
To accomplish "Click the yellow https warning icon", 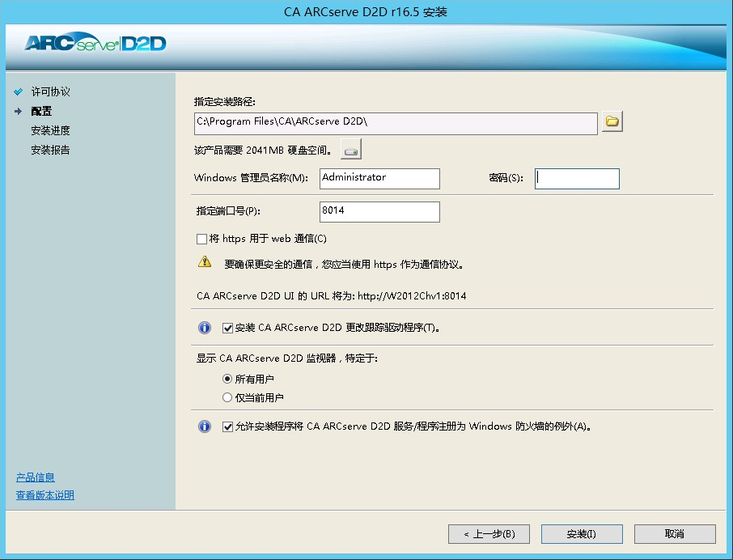I will pos(205,262).
